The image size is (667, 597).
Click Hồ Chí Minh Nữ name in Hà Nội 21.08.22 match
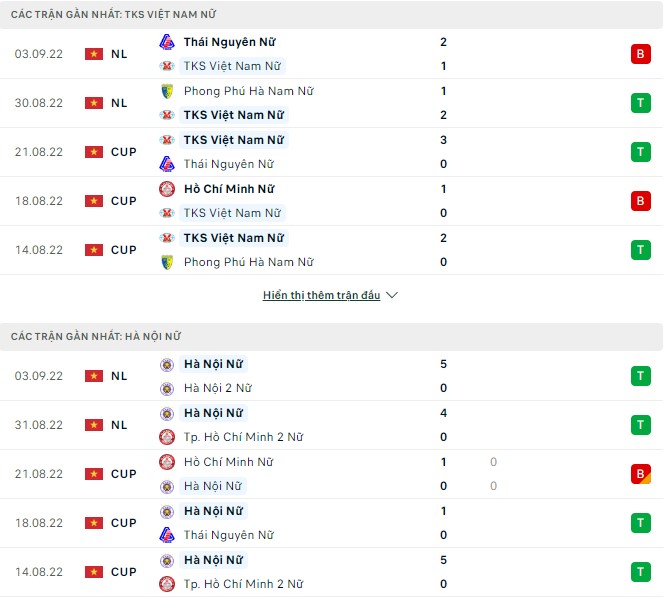(x=228, y=462)
